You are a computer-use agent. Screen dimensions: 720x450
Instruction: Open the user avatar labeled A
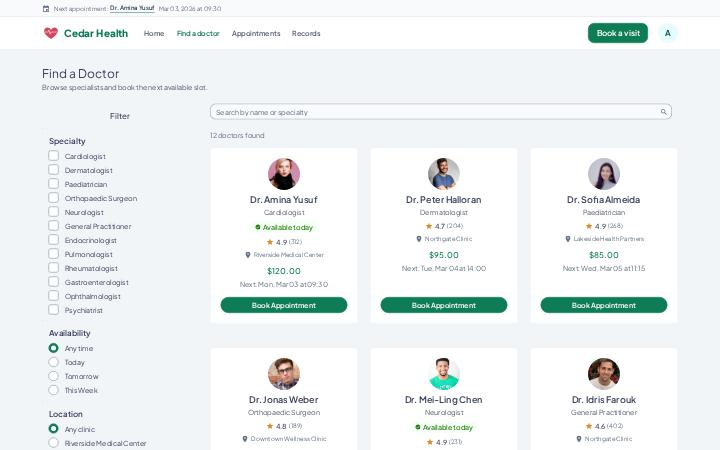click(x=667, y=33)
